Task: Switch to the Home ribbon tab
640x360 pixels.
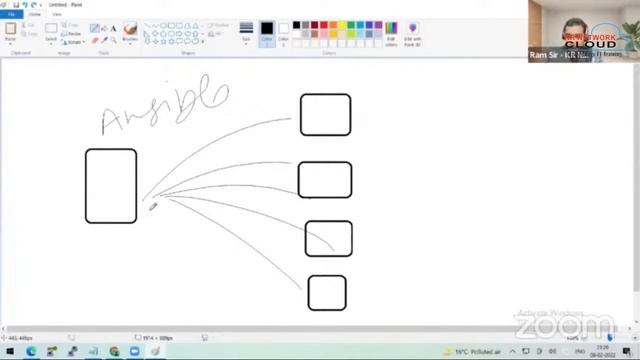Action: pyautogui.click(x=35, y=14)
